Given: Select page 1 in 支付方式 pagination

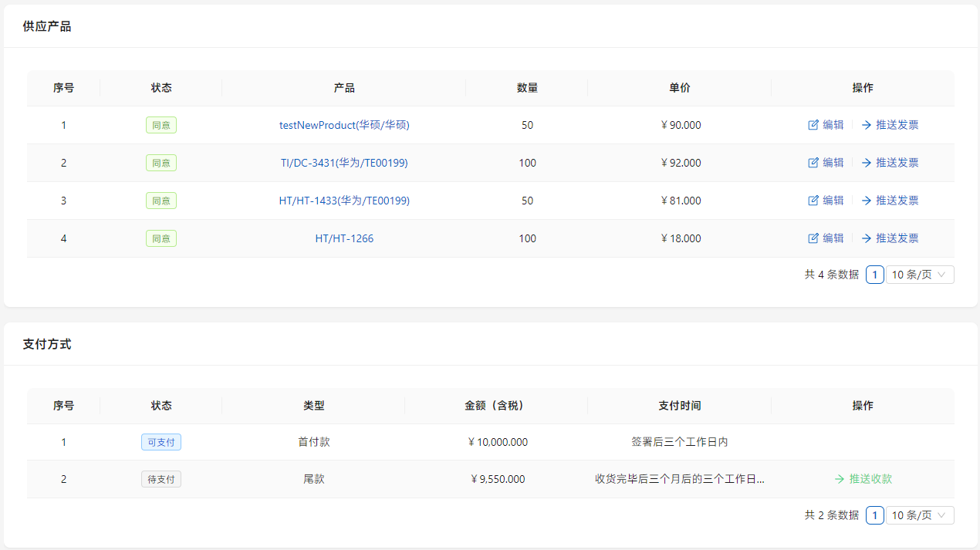Looking at the screenshot, I should pos(874,515).
